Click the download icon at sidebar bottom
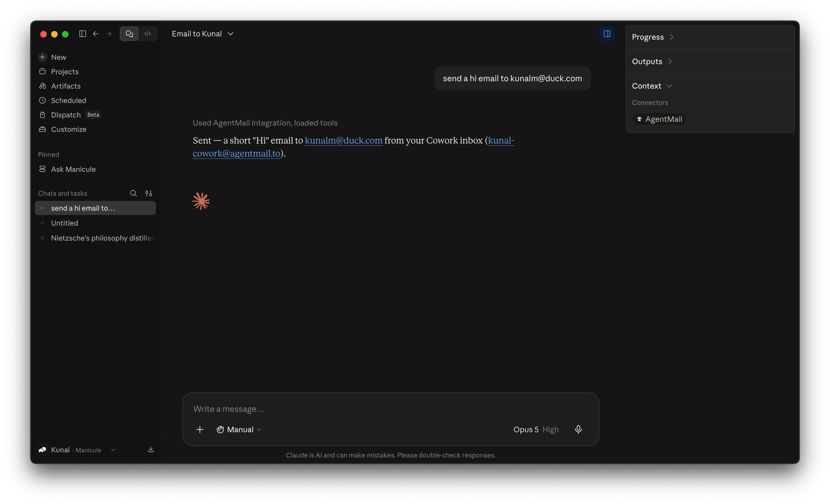830x504 pixels. [151, 450]
